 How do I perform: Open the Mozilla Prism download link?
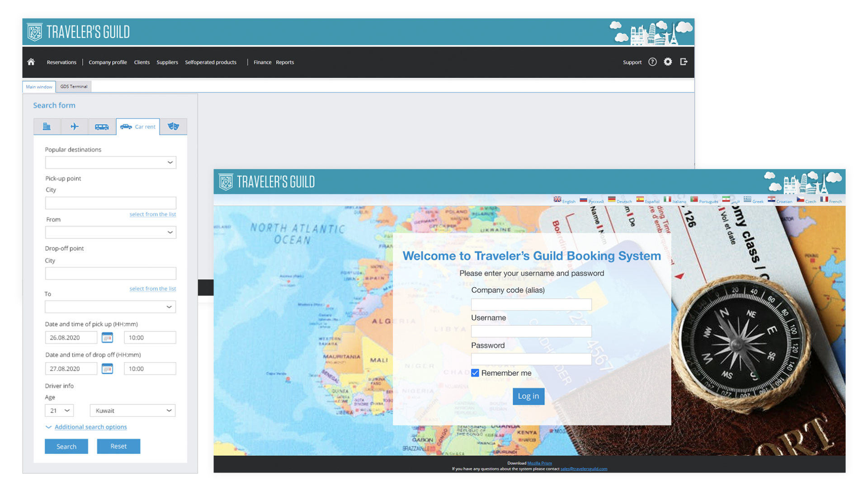(539, 463)
